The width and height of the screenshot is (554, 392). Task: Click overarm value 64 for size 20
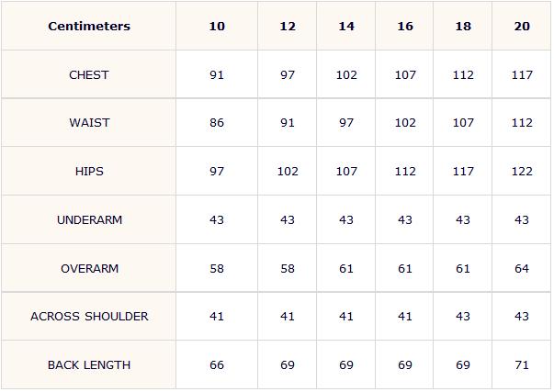(x=522, y=268)
